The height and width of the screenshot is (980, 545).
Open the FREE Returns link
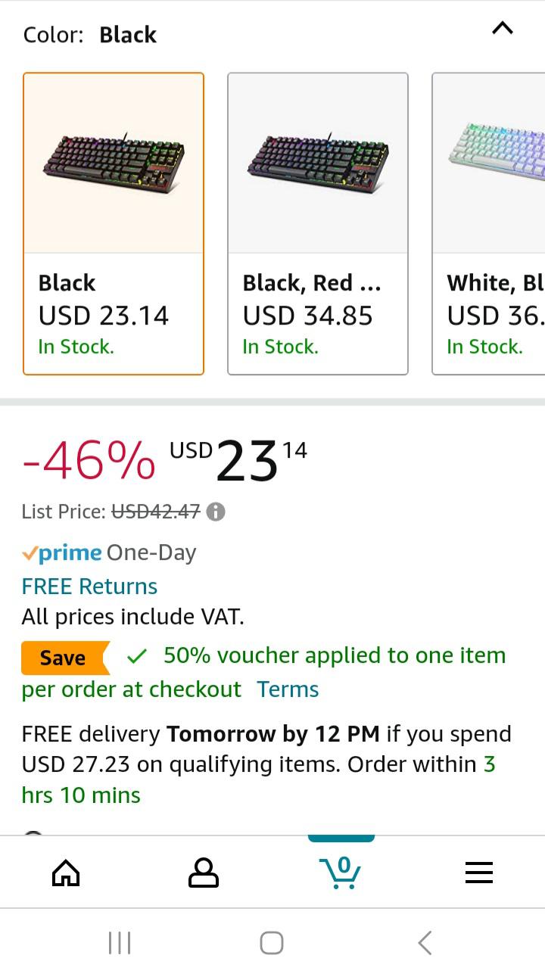pos(89,586)
